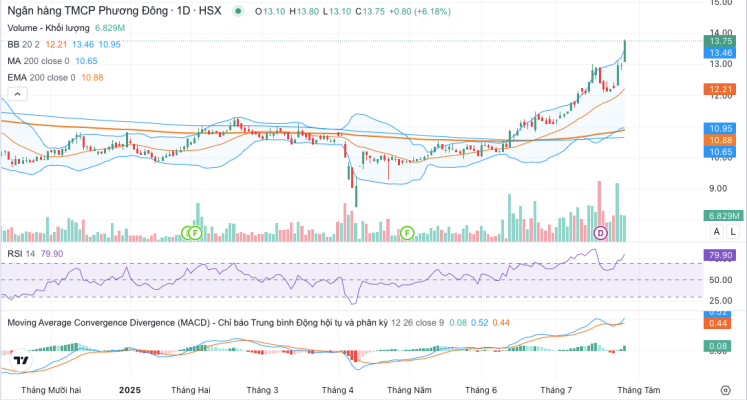Click the Tháng Năm time axis label
Screen dimensions: 747x400
(409, 390)
